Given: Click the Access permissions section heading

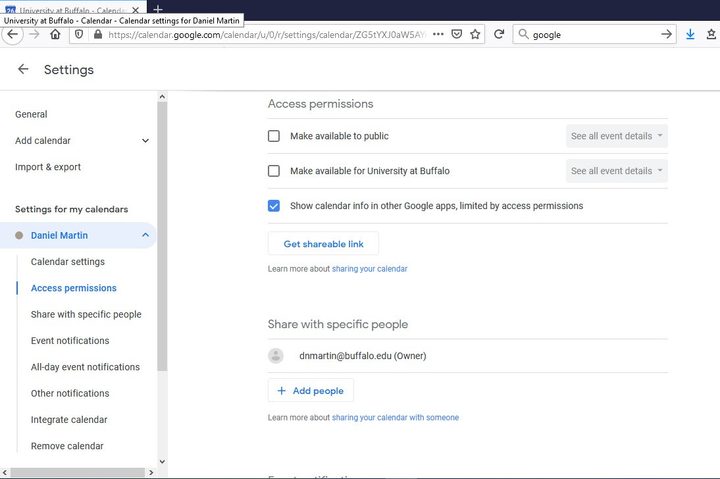Looking at the screenshot, I should click(x=321, y=104).
